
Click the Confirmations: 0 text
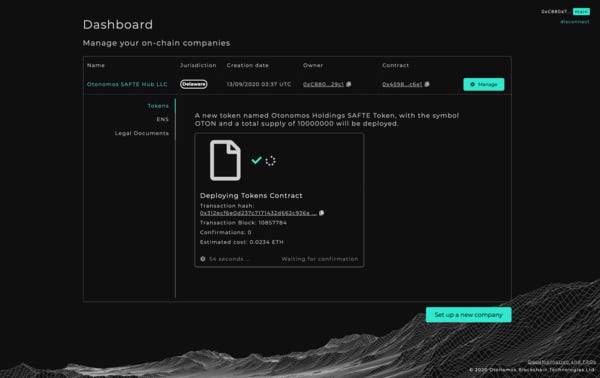pyautogui.click(x=226, y=232)
